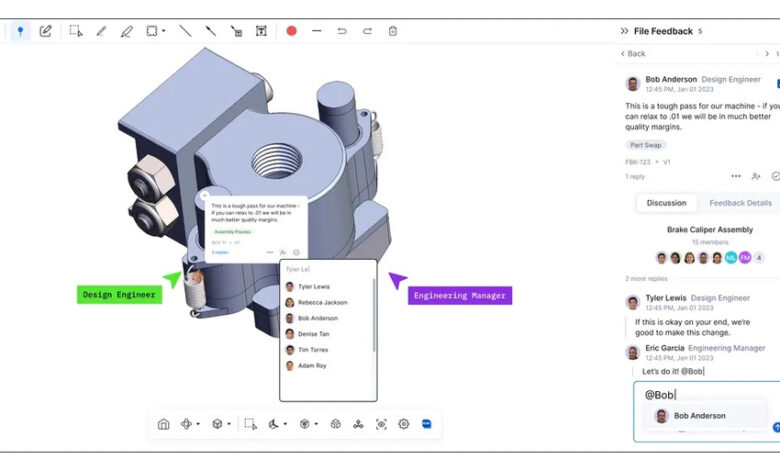Undo the last markup
Screen dimensions: 780x470
click(342, 31)
